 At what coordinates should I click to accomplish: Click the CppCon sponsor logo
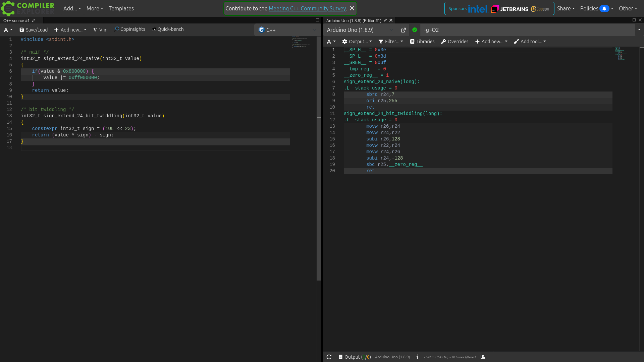pos(540,9)
